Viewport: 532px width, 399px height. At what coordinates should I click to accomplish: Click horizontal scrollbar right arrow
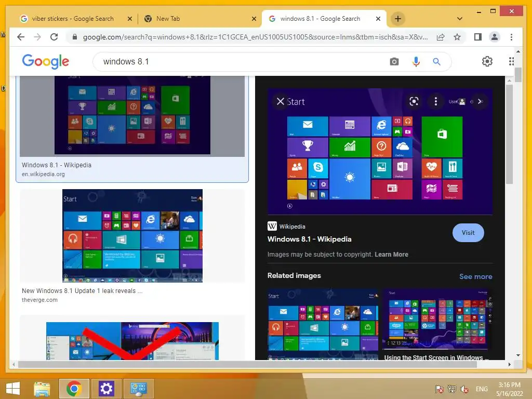point(509,364)
